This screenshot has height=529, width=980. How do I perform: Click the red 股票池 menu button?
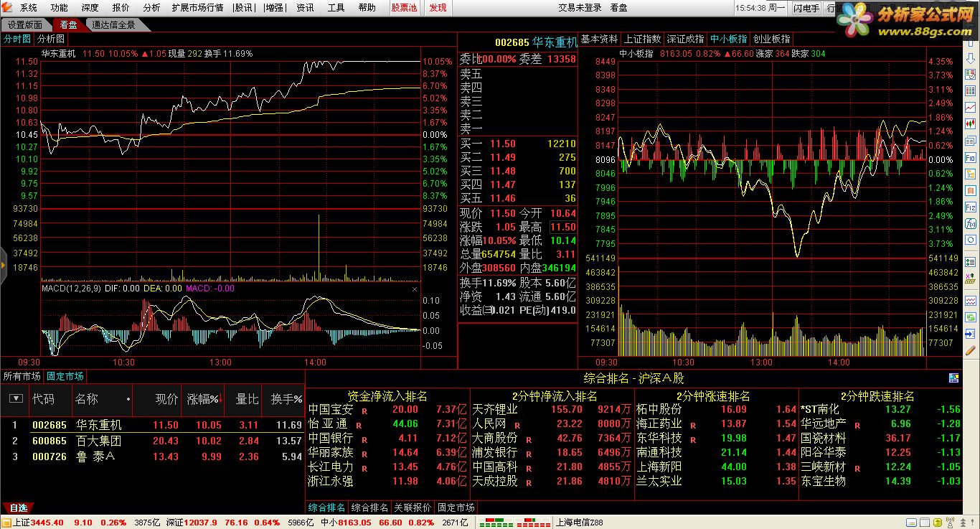(404, 8)
